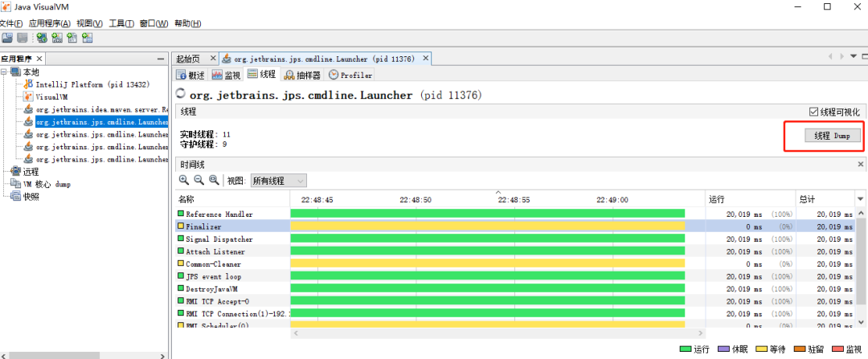Open the 应用程序(A) menu

(50, 23)
